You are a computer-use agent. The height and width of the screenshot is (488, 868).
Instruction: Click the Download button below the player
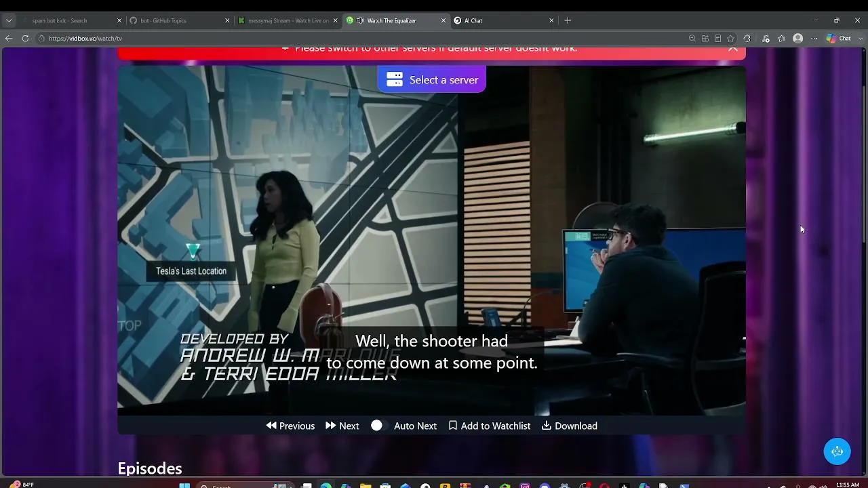coord(570,426)
